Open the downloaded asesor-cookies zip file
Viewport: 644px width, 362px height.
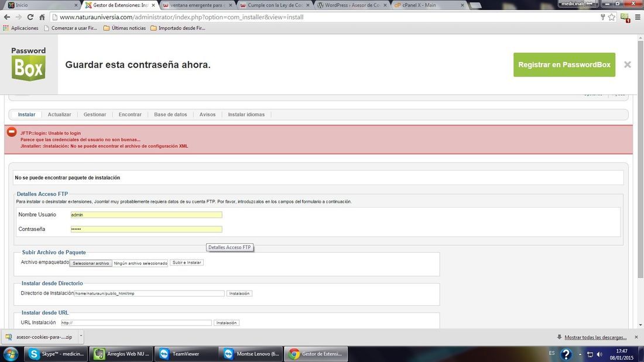tap(40, 337)
